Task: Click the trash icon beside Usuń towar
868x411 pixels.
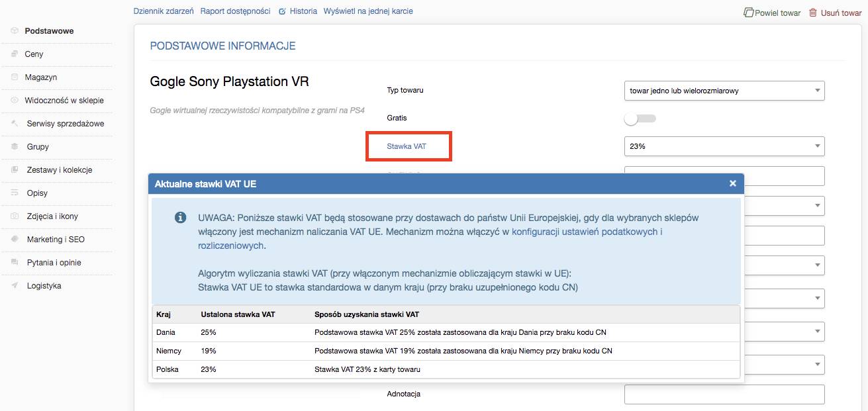Action: [812, 13]
